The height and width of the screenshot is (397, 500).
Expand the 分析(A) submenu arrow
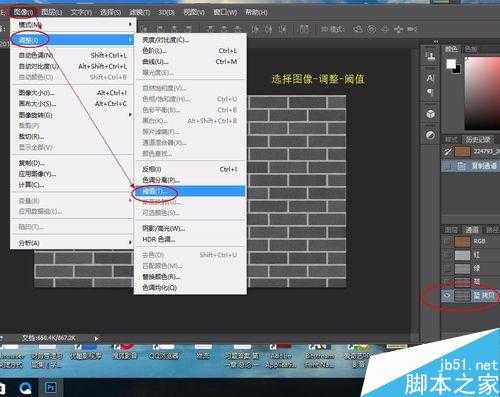coord(130,243)
